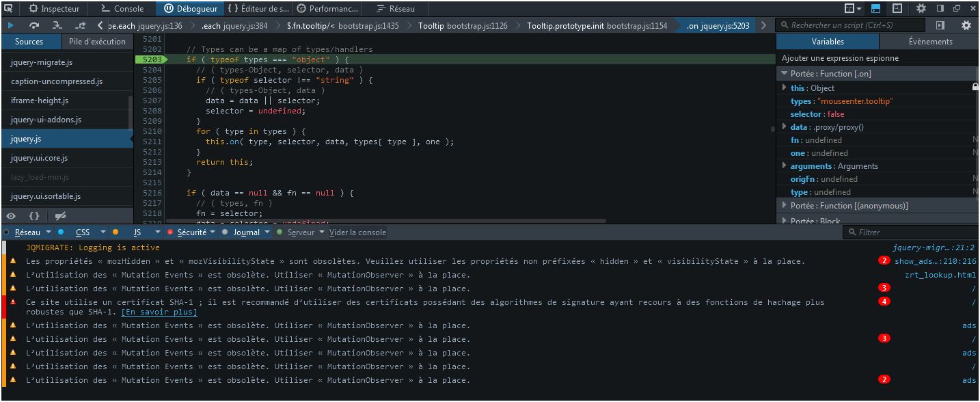This screenshot has height=402, width=980.
Task: Click the Step In debugger icon
Action: pos(57,25)
